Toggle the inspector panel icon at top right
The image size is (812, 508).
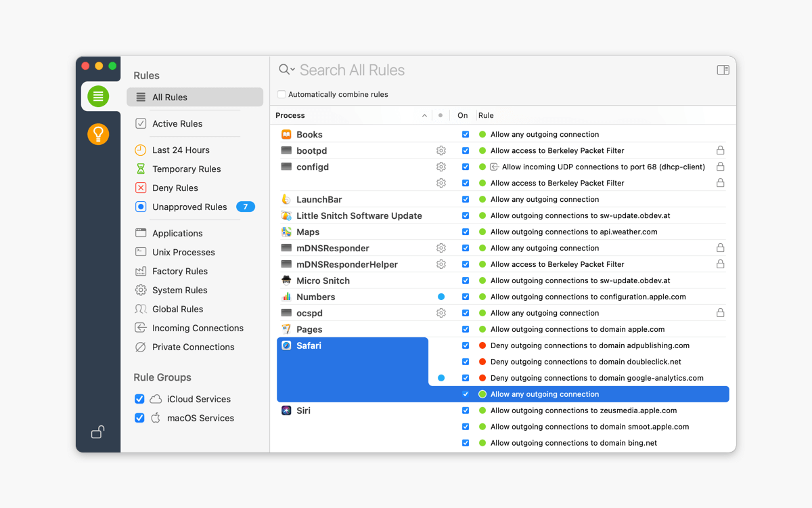[723, 70]
